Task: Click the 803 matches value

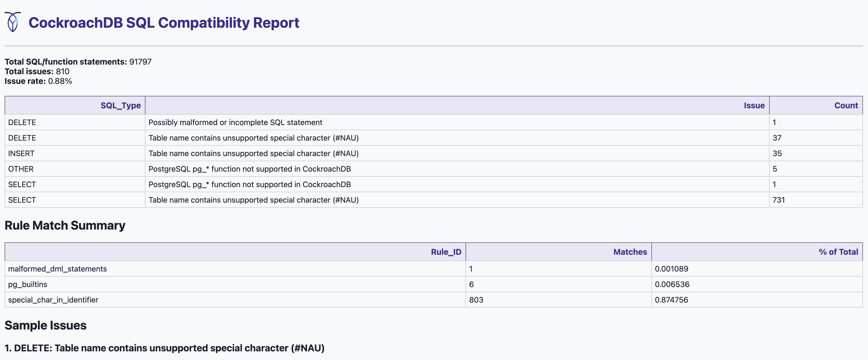Action: (x=476, y=300)
